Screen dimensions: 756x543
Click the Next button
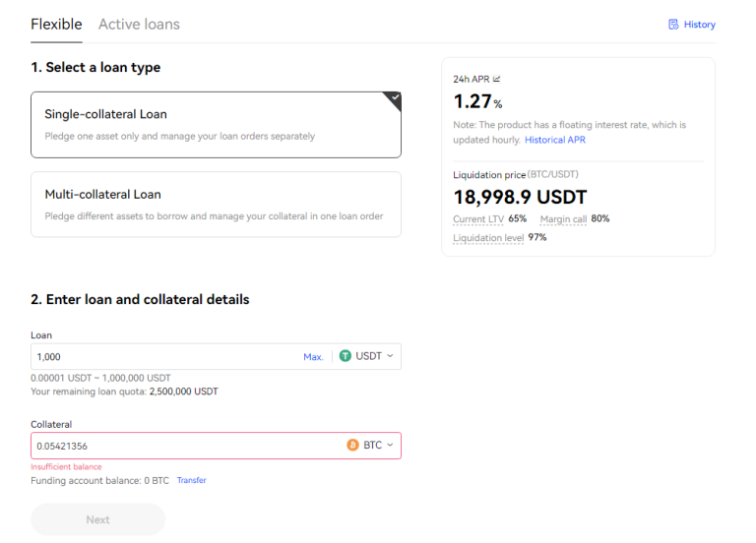(97, 519)
